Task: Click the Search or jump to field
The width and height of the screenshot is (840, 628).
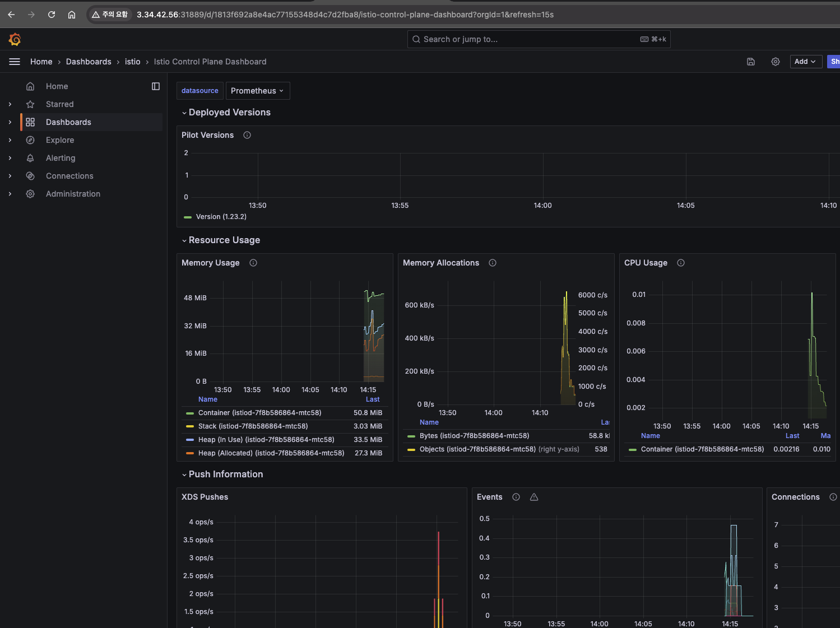Action: 539,39
